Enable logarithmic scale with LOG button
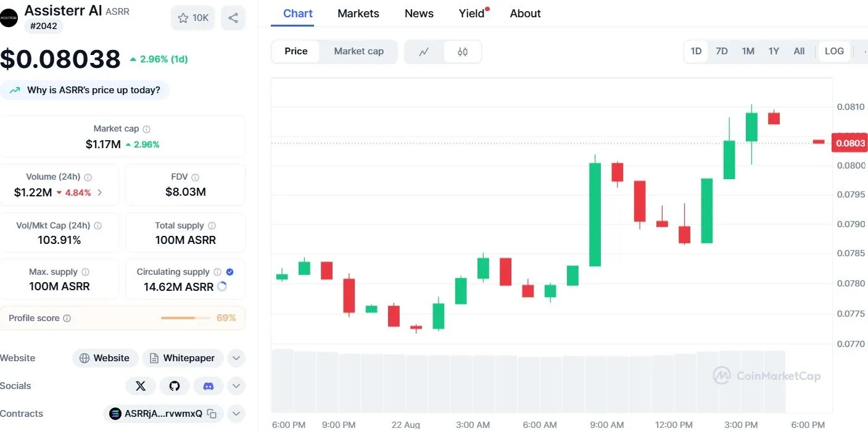Viewport: 868px width, 431px height. pyautogui.click(x=834, y=52)
